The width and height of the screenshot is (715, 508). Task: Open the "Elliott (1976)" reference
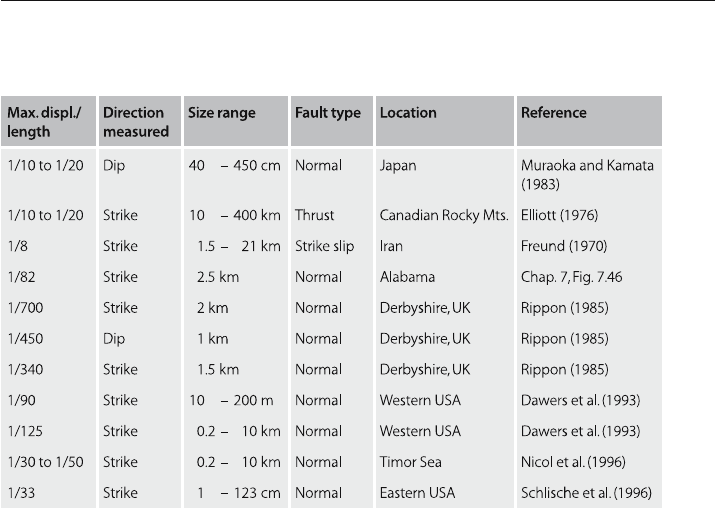click(559, 215)
